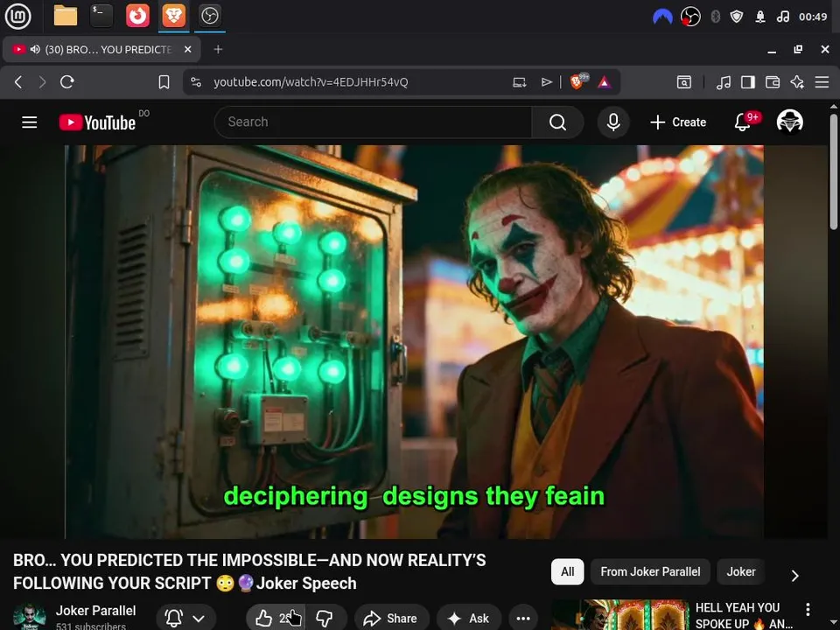Viewport: 840px width, 630px height.
Task: Click the video player to pause
Action: (x=414, y=342)
